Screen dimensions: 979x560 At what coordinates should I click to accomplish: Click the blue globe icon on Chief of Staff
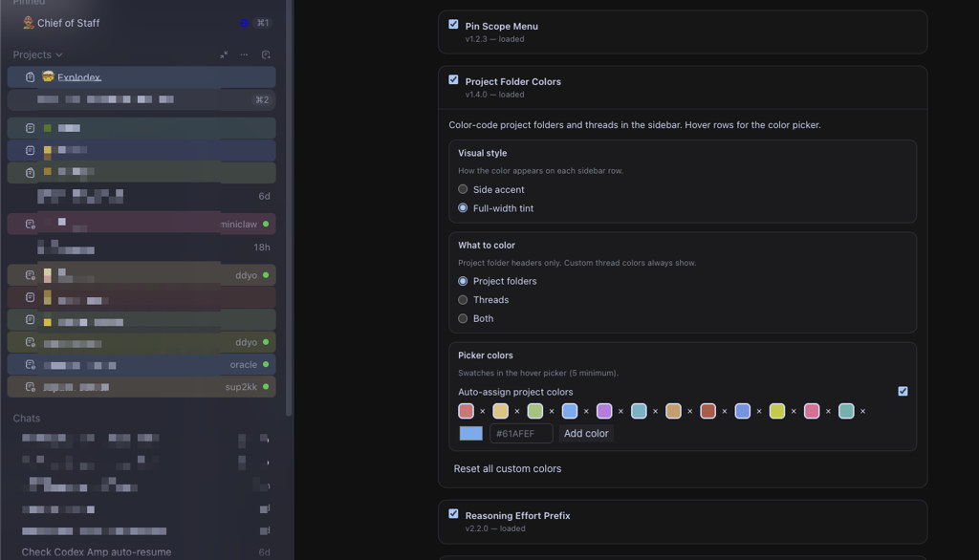(244, 23)
